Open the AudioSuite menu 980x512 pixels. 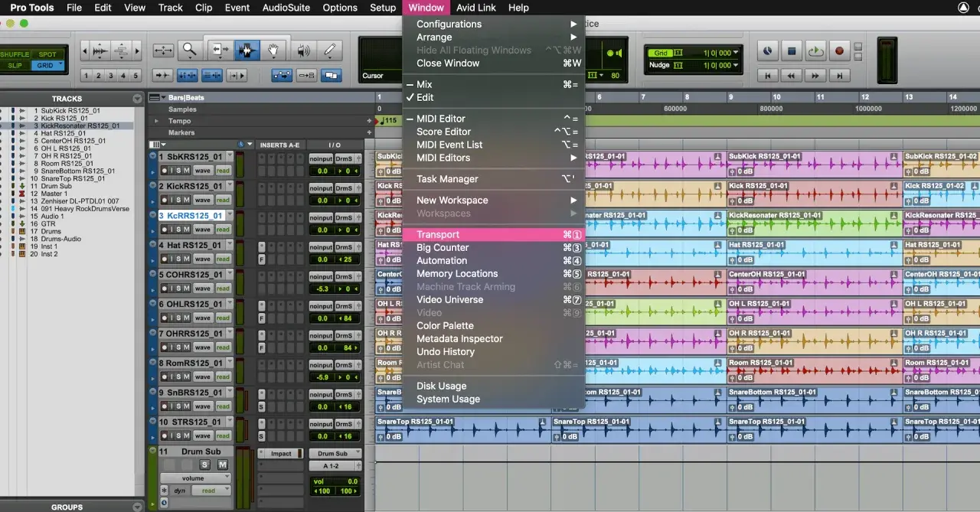[286, 8]
